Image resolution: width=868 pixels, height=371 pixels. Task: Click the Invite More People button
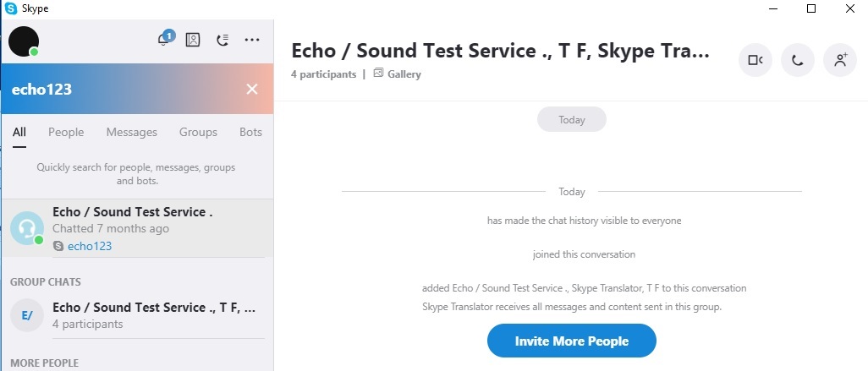click(x=571, y=341)
